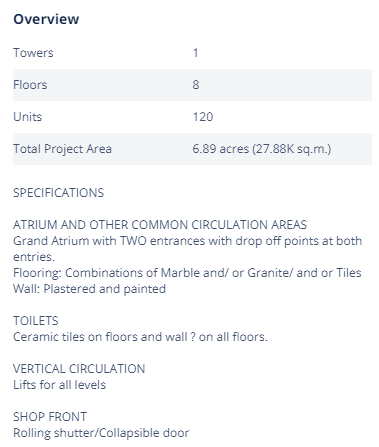Click the Floors value 8

pyautogui.click(x=196, y=85)
